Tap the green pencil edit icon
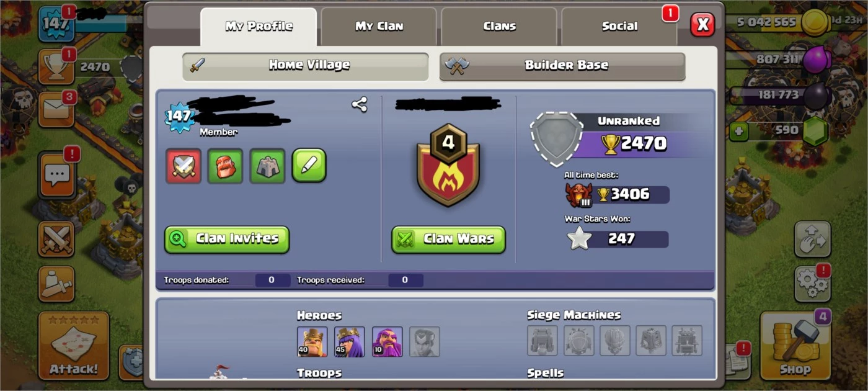This screenshot has width=868, height=391. coord(309,165)
